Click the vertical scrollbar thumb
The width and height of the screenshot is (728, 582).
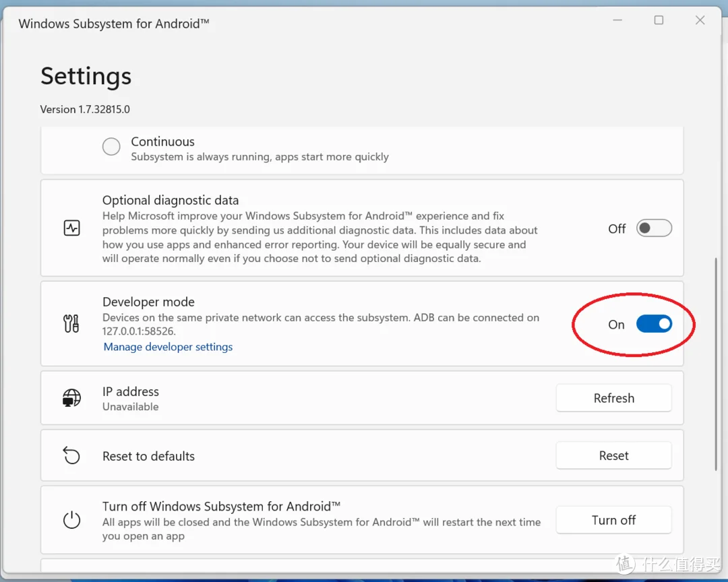pyautogui.click(x=716, y=364)
